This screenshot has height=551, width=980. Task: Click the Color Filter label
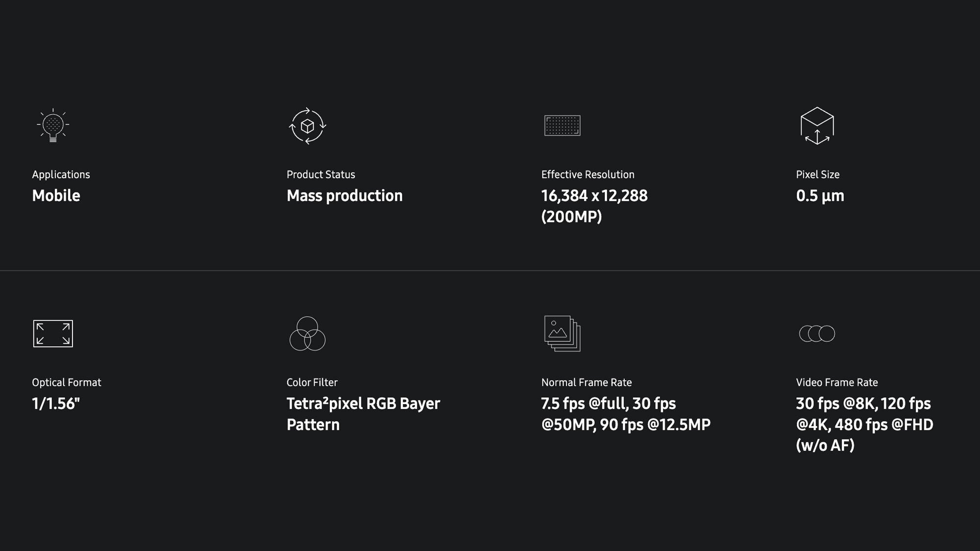[312, 382]
